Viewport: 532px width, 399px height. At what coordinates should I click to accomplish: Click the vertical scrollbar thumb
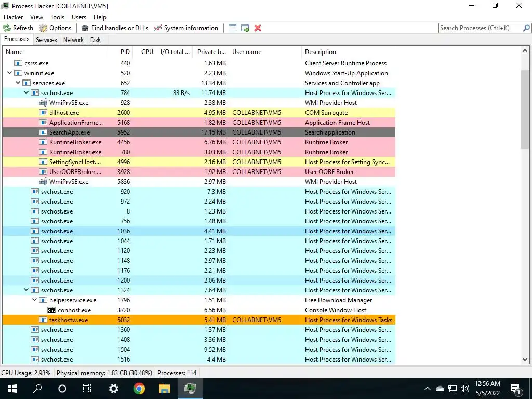525,109
